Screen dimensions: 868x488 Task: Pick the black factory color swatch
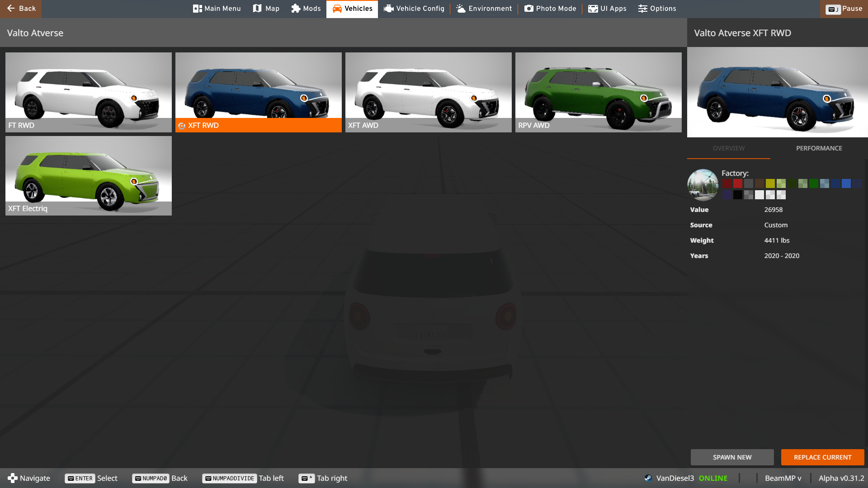click(738, 195)
